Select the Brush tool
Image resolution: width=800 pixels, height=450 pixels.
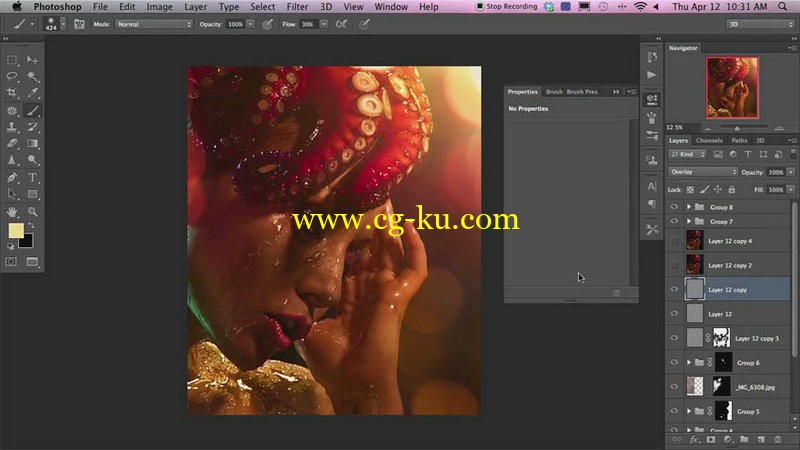tap(33, 110)
